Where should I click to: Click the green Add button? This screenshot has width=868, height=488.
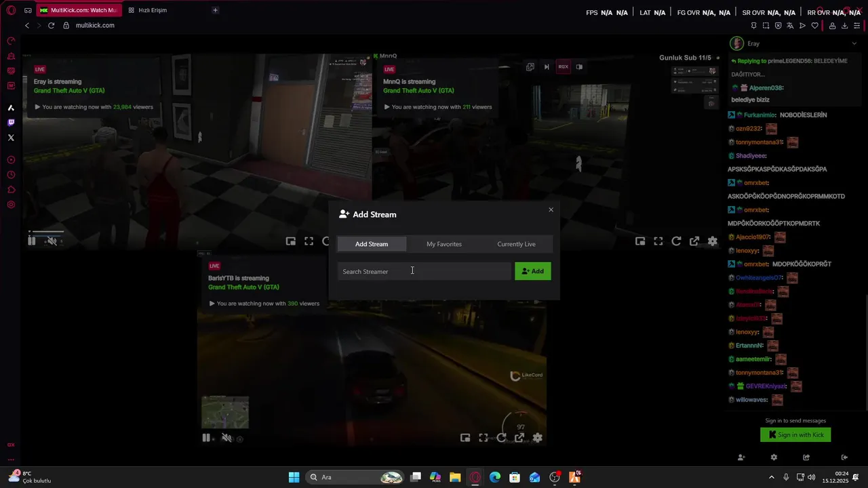[533, 271]
